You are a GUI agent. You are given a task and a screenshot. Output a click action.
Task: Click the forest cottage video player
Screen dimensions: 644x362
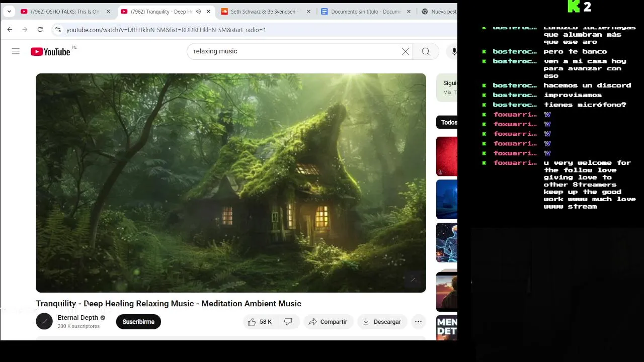pyautogui.click(x=231, y=183)
